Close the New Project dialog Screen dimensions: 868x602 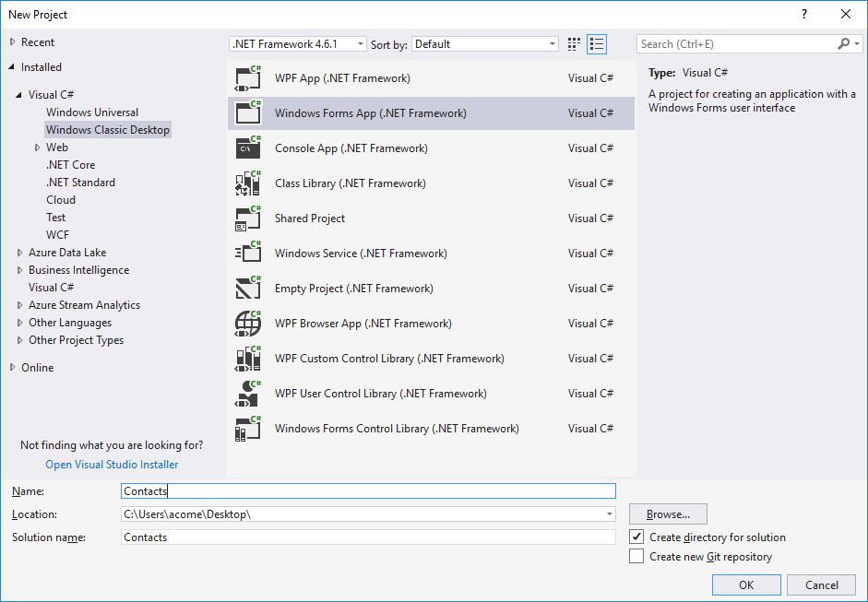[x=845, y=15]
